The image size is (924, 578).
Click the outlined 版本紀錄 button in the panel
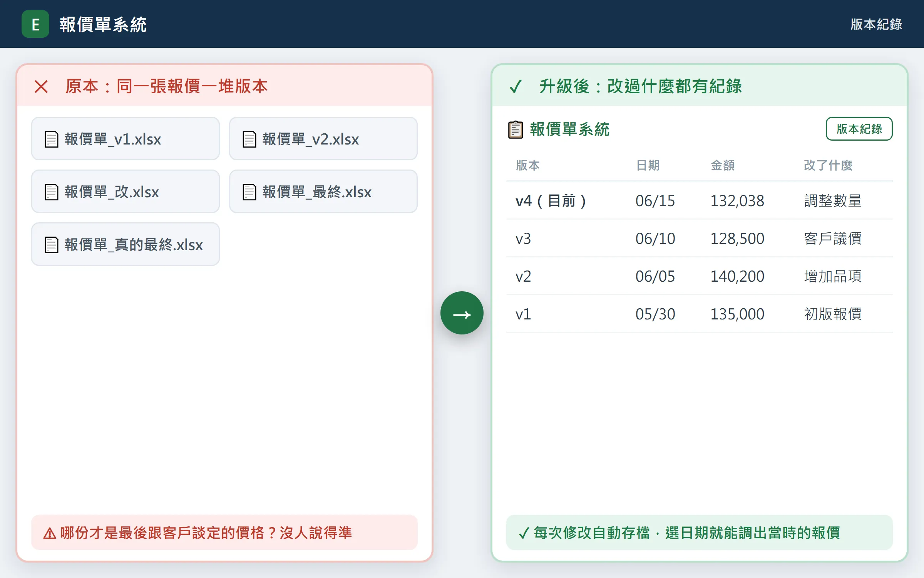tap(859, 129)
